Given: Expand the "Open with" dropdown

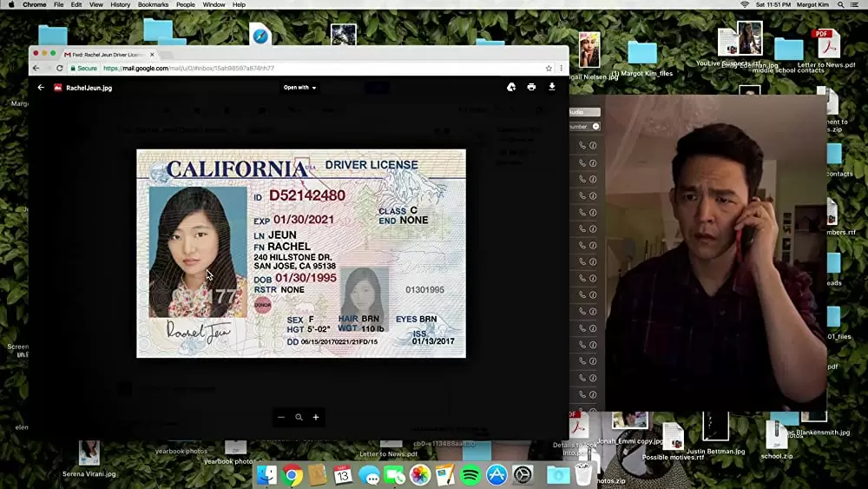Looking at the screenshot, I should click(x=300, y=88).
